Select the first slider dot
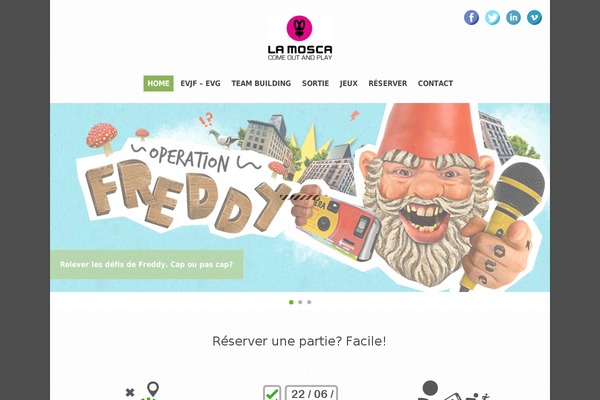This screenshot has width=600, height=400. (291, 302)
